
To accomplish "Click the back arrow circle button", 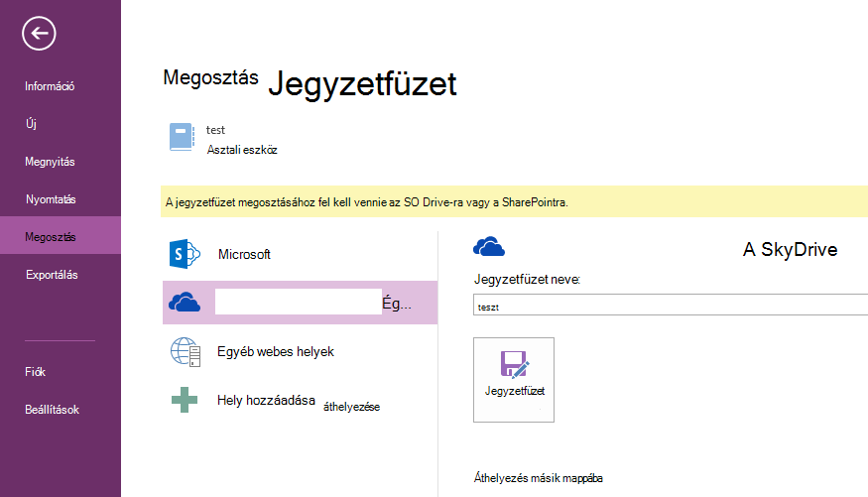I will tap(39, 33).
